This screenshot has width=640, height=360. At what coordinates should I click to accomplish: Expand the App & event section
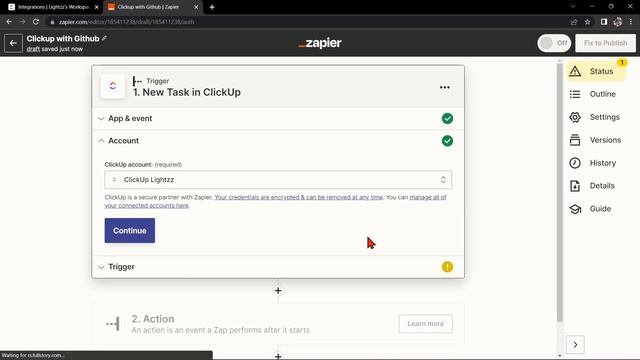click(278, 118)
